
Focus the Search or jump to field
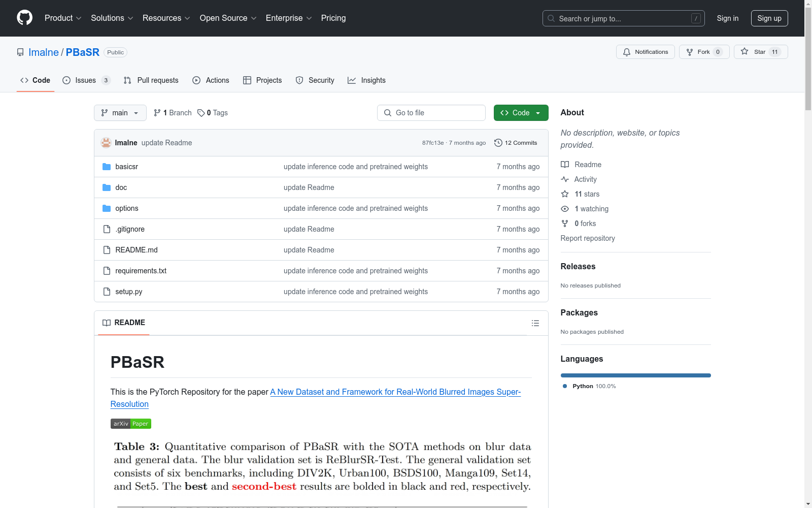tap(624, 18)
